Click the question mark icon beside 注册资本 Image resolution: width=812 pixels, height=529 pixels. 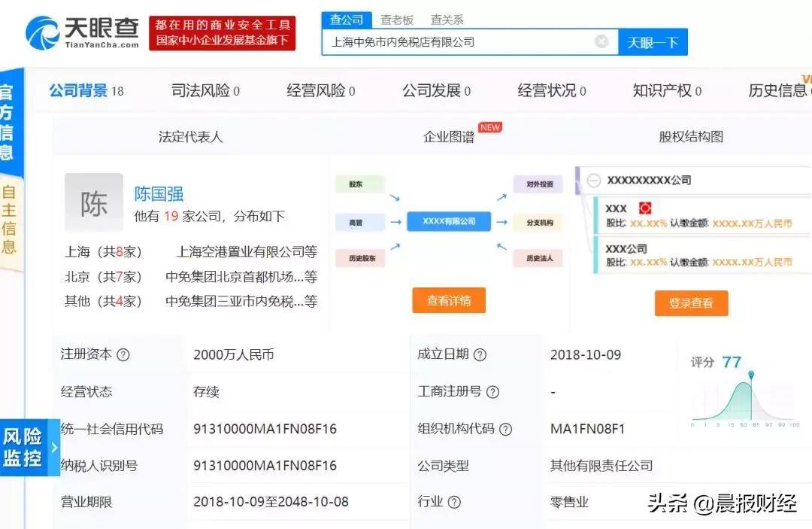[122, 354]
